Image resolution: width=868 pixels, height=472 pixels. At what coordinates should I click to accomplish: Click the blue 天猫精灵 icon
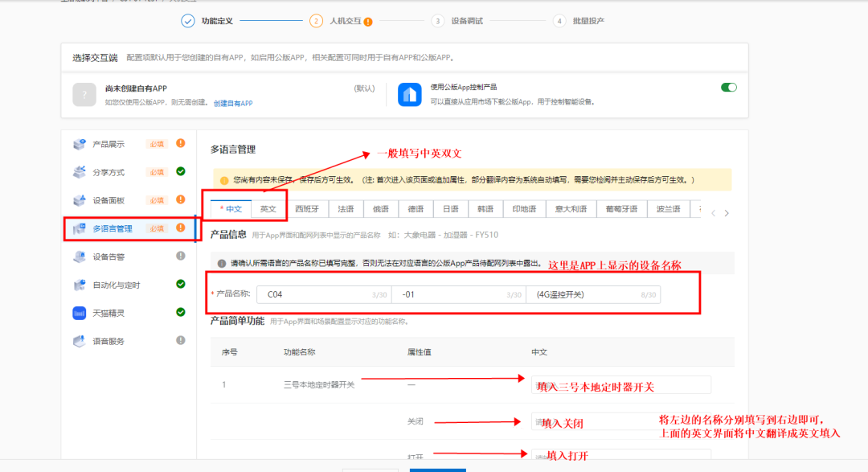pyautogui.click(x=79, y=313)
